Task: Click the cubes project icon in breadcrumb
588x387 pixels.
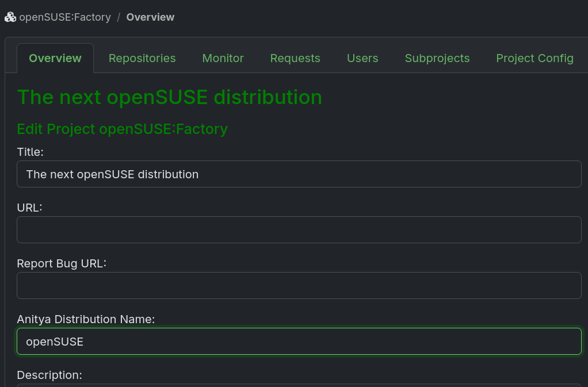Action: (x=10, y=17)
